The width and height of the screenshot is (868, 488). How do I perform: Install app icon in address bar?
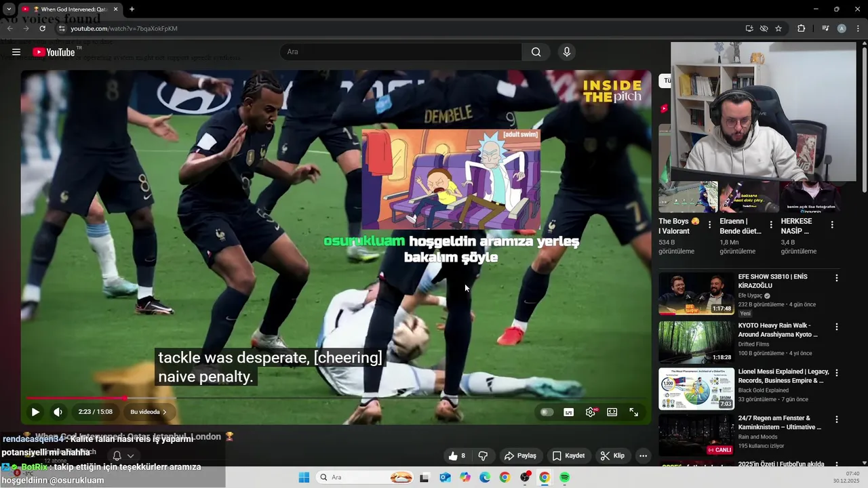pyautogui.click(x=749, y=28)
